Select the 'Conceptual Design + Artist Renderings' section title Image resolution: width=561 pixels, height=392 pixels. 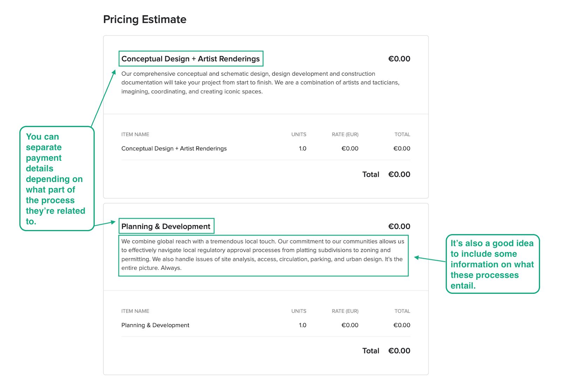tap(191, 59)
